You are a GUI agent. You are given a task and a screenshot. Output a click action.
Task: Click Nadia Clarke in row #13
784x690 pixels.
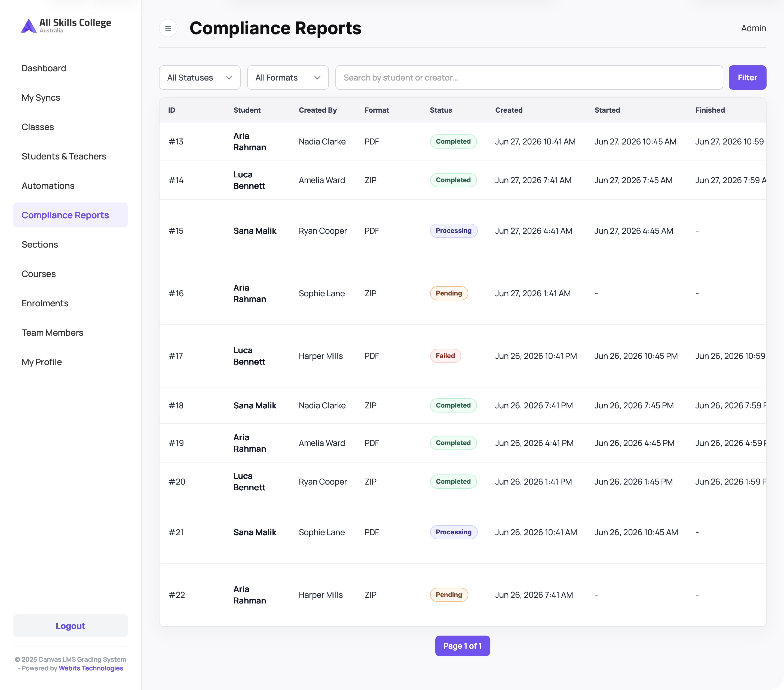(x=322, y=141)
